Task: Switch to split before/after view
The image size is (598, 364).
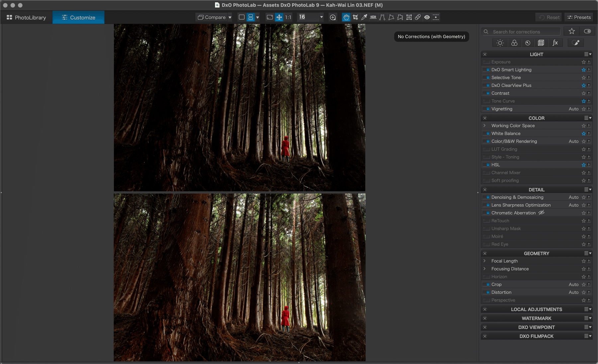Action: pos(251,17)
